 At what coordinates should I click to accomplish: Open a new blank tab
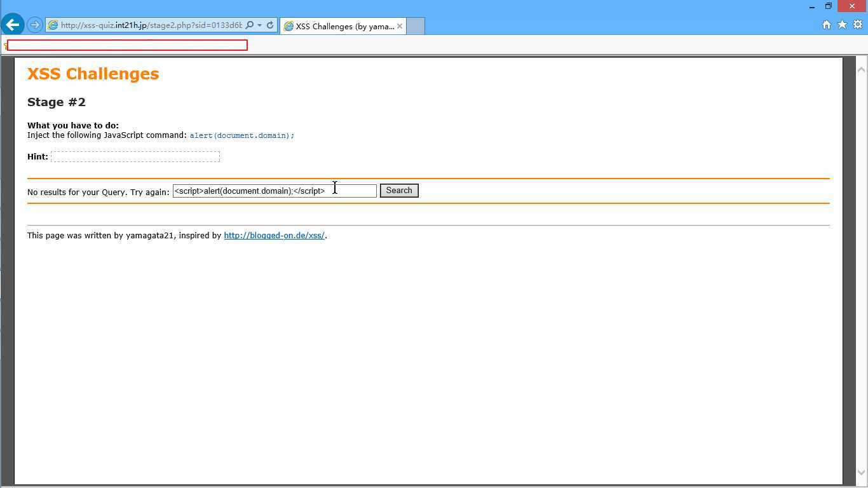point(416,26)
